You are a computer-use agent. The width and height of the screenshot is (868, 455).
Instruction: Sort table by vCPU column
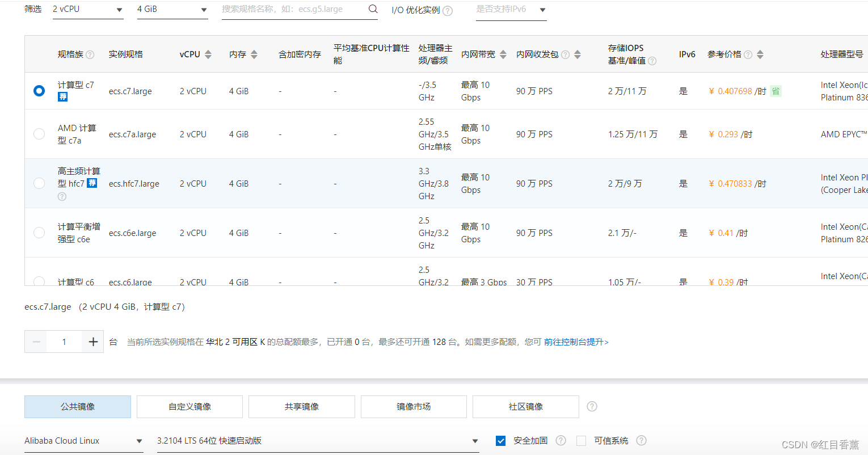click(208, 54)
